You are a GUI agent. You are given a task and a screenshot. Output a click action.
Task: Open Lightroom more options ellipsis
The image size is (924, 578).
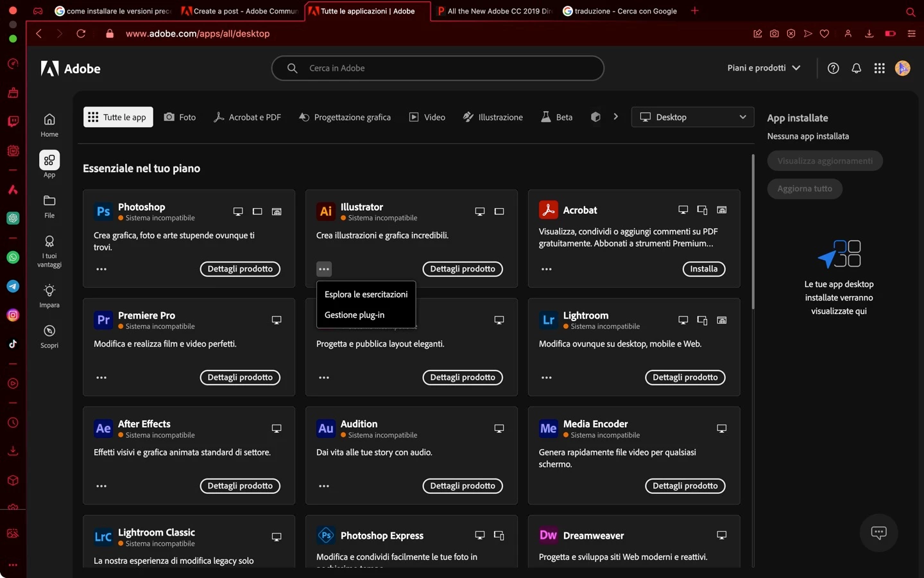[547, 378]
